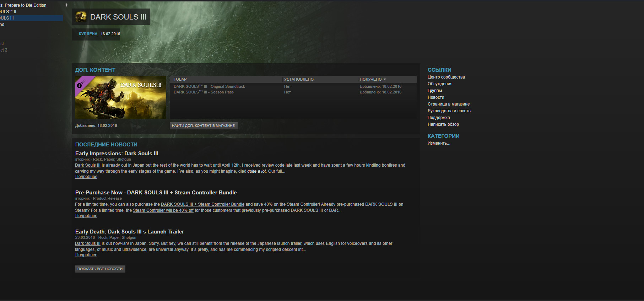The image size is (644, 301).
Task: Click Подробнее under Early Death news
Action: pos(86,255)
